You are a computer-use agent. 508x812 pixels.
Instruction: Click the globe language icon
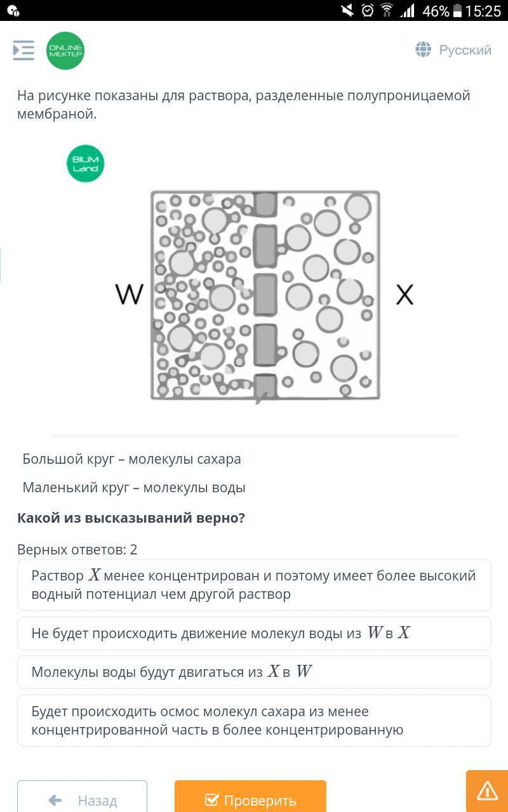click(423, 49)
